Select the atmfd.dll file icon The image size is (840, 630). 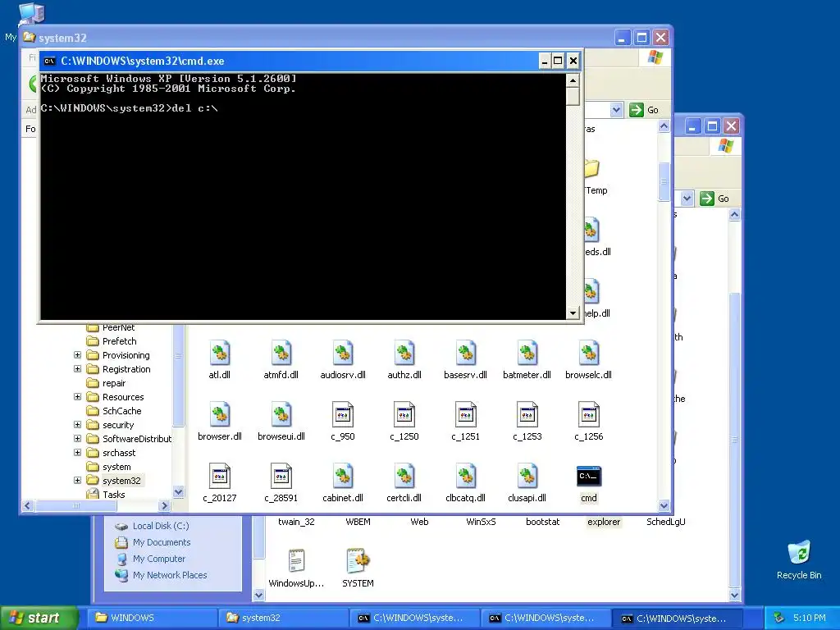tap(281, 353)
